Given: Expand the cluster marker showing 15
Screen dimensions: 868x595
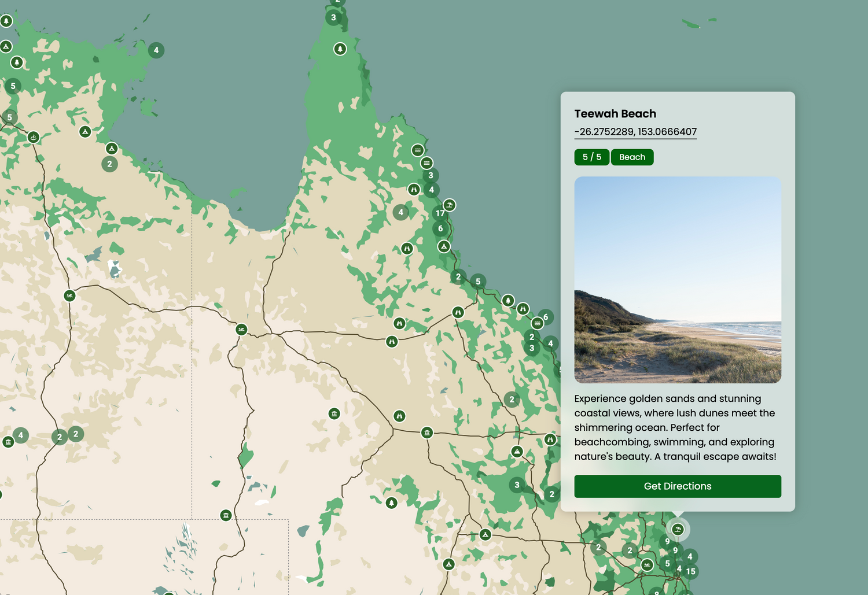Looking at the screenshot, I should (x=690, y=571).
